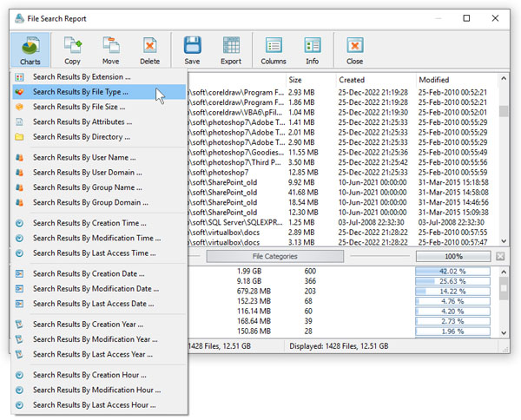
Task: Sort by the Modified column header
Action: pos(457,80)
